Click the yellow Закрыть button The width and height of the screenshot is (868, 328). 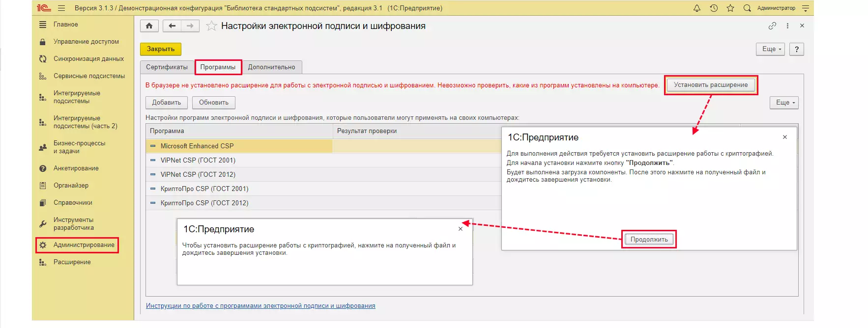[161, 49]
